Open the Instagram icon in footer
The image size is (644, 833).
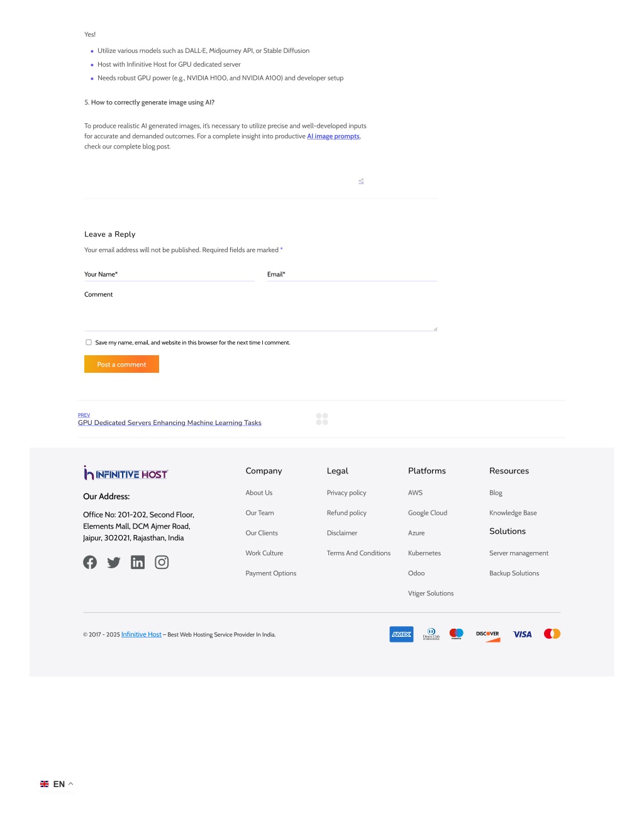coord(162,562)
